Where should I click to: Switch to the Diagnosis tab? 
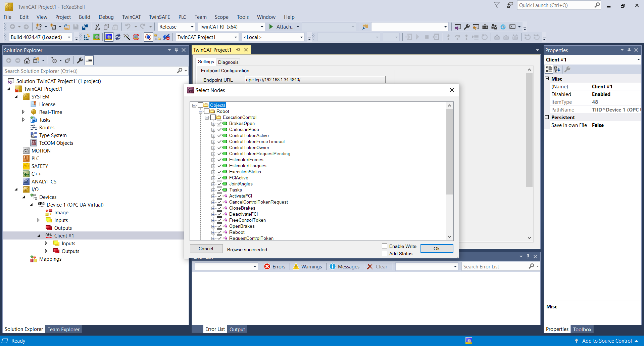click(228, 62)
